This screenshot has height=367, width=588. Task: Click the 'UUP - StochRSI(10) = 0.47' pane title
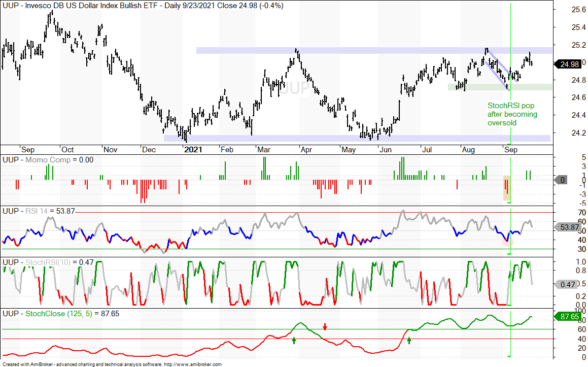coord(48,262)
